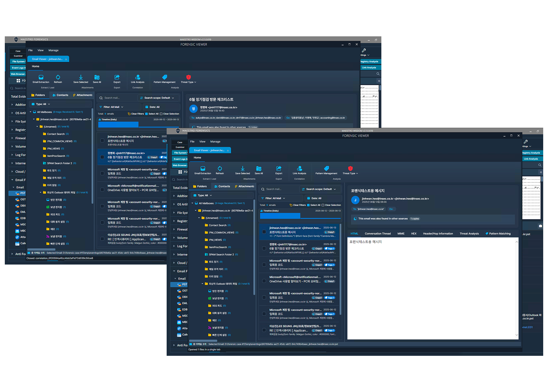This screenshot has height=392, width=548.
Task: Toggle Select All checkbox in front window
Action: pyautogui.click(x=308, y=205)
